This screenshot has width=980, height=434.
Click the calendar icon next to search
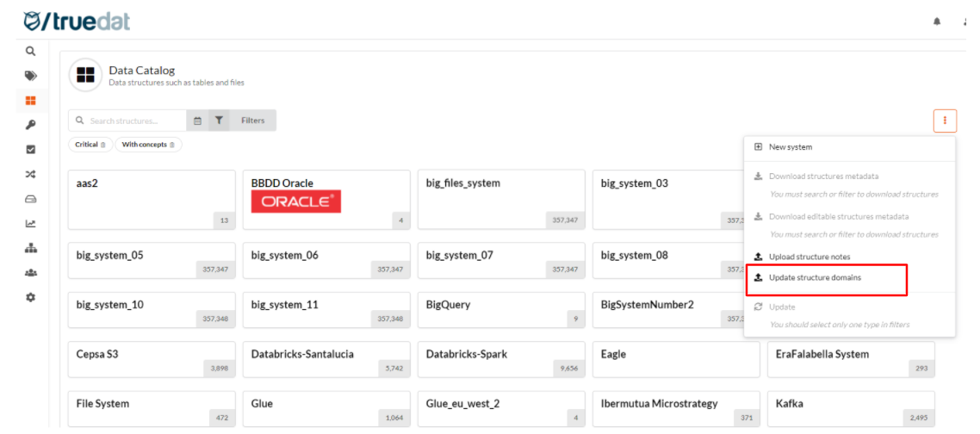tap(197, 121)
